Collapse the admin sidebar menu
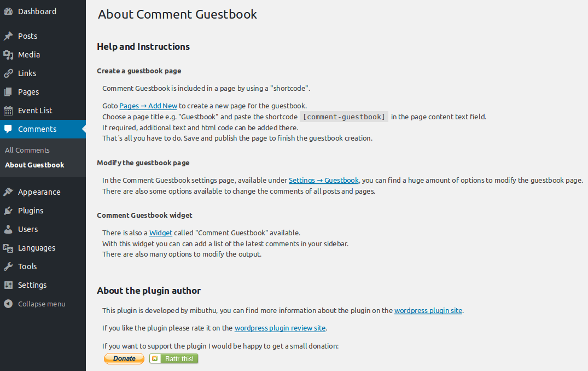 (x=34, y=304)
